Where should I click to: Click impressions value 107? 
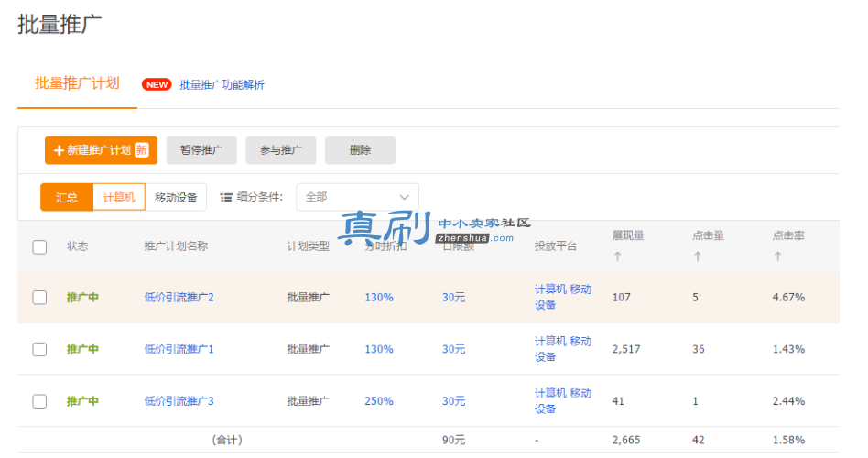(x=621, y=298)
